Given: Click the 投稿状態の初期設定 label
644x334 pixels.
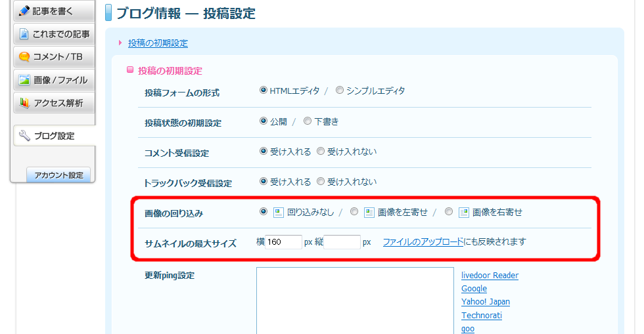Looking at the screenshot, I should click(183, 123).
